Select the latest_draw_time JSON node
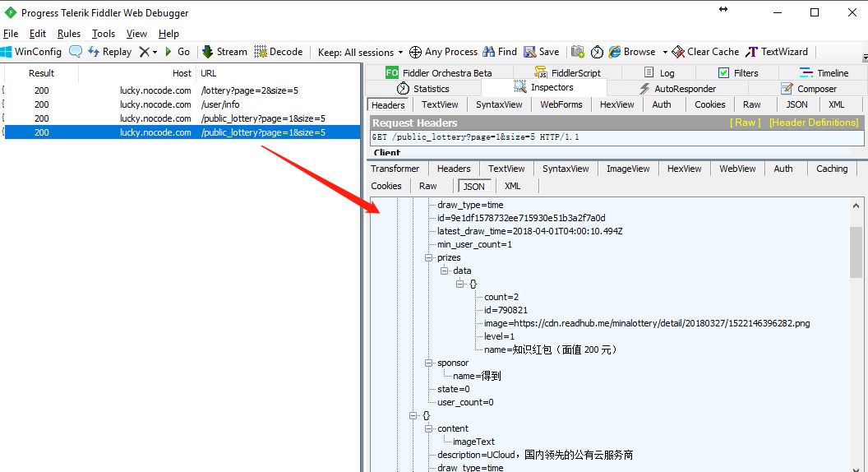 (x=530, y=231)
